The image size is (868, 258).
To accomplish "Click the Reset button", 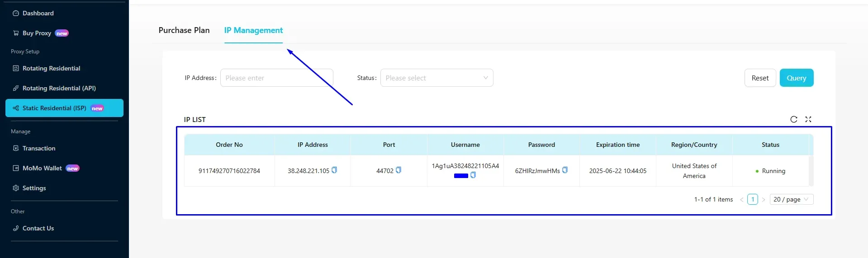I will pyautogui.click(x=760, y=78).
